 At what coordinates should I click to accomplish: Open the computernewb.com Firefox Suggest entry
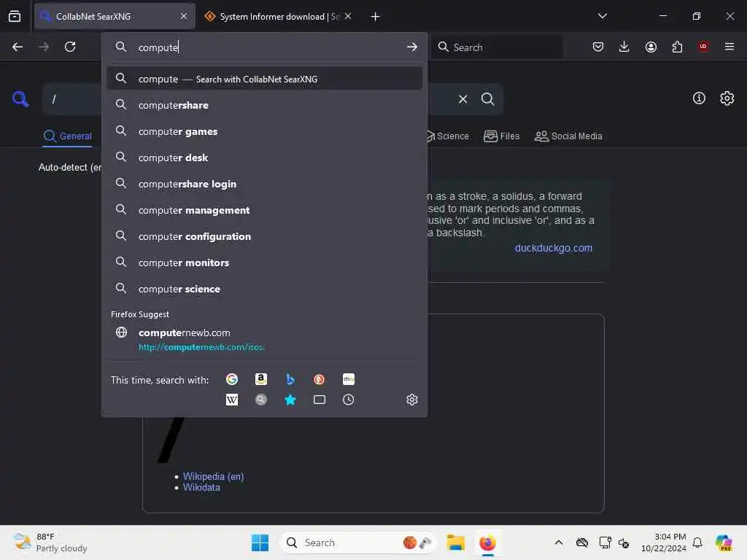[x=264, y=340]
